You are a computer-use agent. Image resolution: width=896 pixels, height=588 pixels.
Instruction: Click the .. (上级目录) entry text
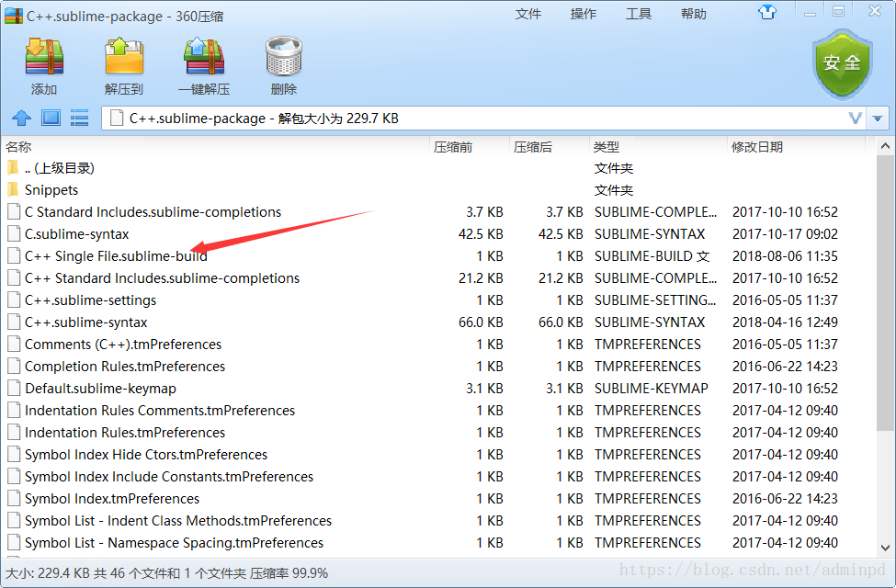[60, 168]
